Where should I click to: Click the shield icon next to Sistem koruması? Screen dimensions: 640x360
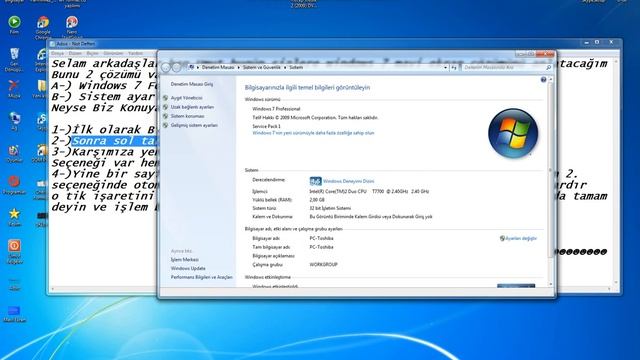(x=165, y=116)
